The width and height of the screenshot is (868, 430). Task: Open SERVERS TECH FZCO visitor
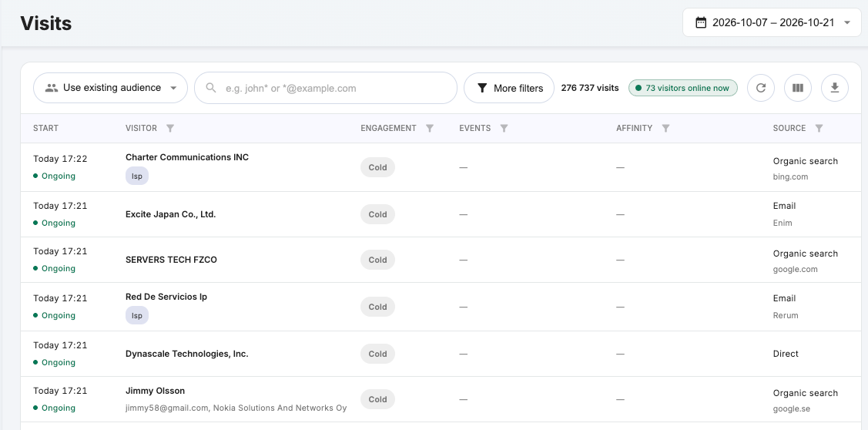(171, 260)
